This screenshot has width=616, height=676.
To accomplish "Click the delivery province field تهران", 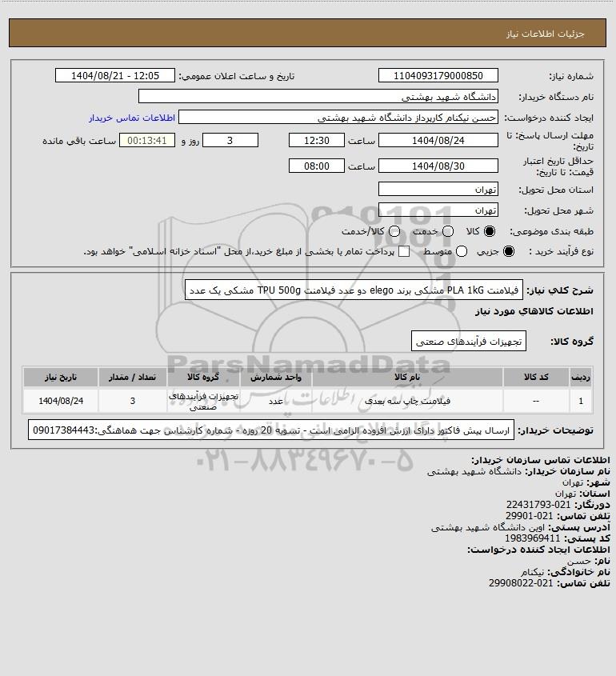I will 438,190.
